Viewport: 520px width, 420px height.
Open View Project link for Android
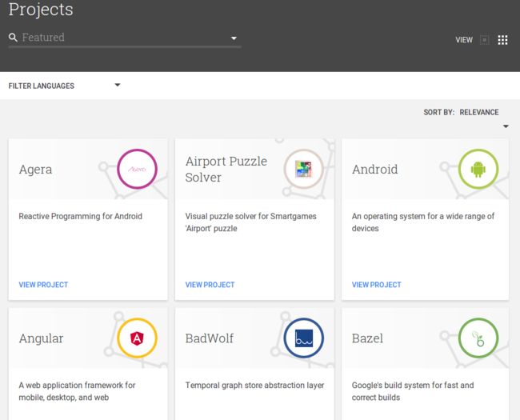tap(377, 285)
